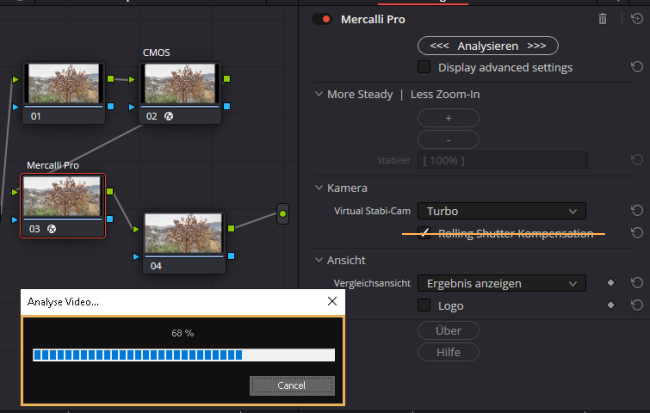Image resolution: width=650 pixels, height=413 pixels.
Task: Reset the stabiler value
Action: pyautogui.click(x=637, y=160)
